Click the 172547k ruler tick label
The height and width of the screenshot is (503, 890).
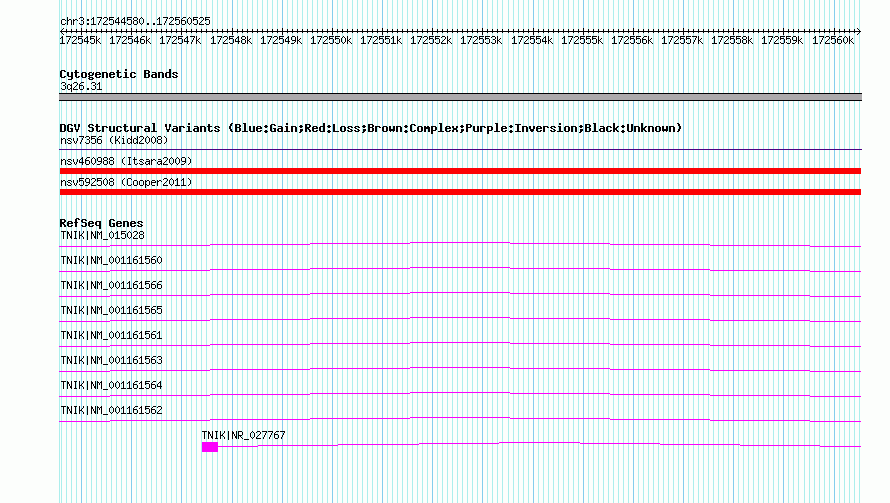(x=180, y=40)
